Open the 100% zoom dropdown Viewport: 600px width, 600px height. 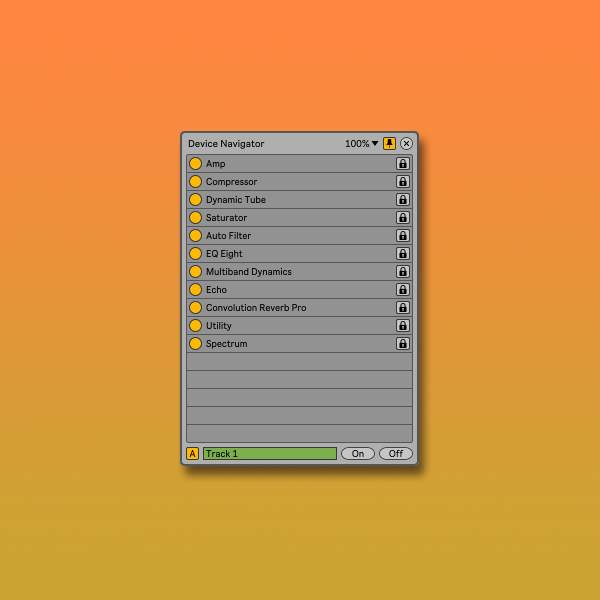click(x=362, y=143)
